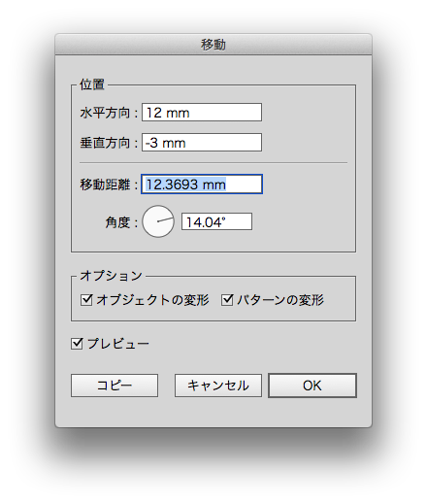Screen dimensions: 427x504
Task: Click the 垂直方向 label
Action: pos(105,143)
